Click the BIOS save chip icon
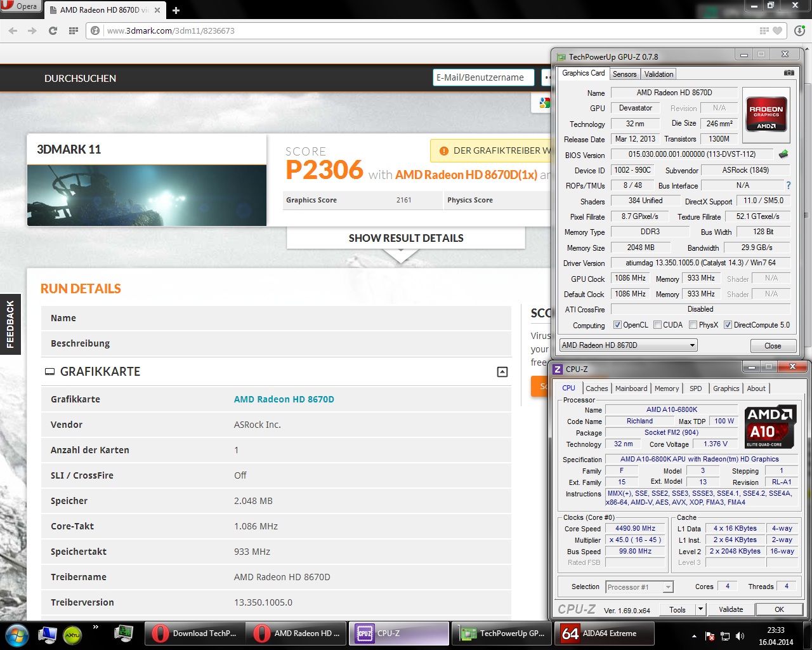The width and height of the screenshot is (812, 650). tap(783, 154)
